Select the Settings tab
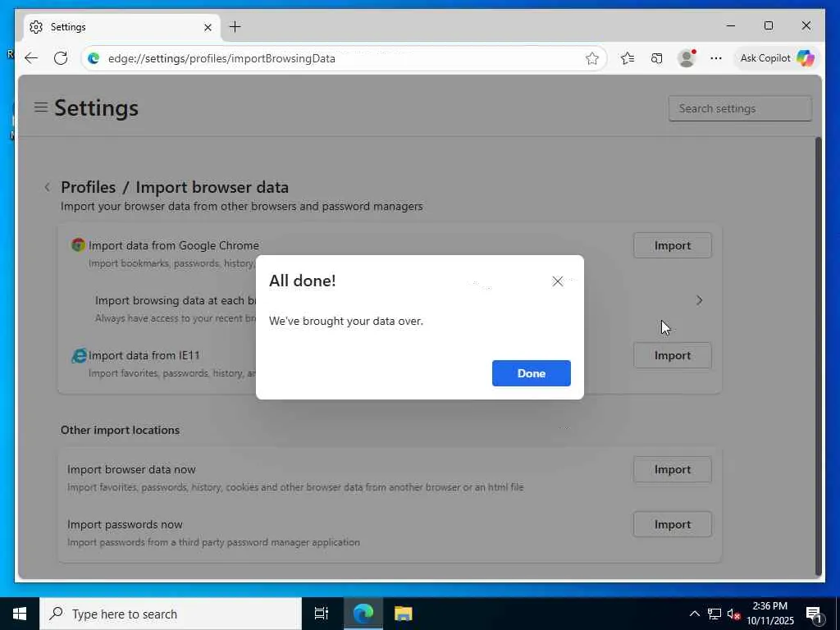The height and width of the screenshot is (630, 840). click(122, 27)
